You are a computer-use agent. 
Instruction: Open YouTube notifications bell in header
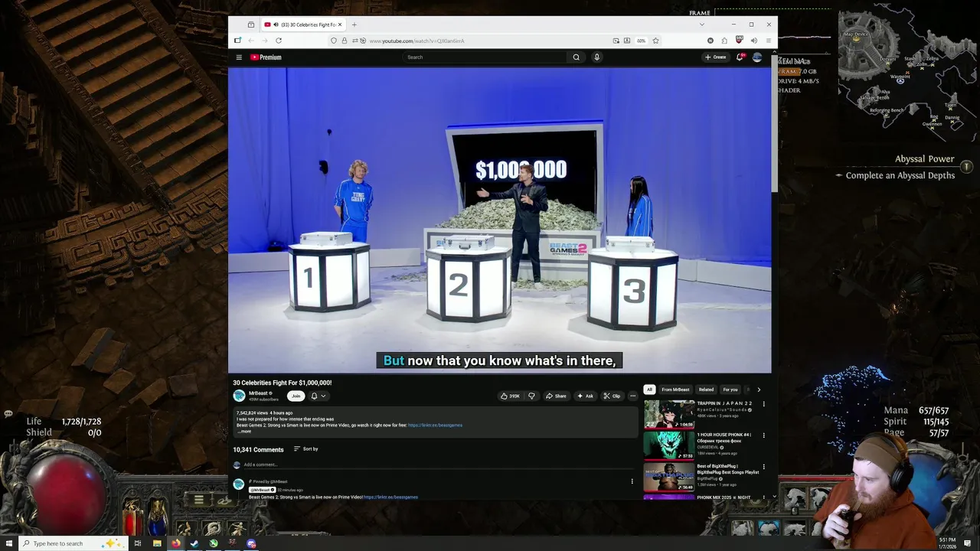(740, 57)
